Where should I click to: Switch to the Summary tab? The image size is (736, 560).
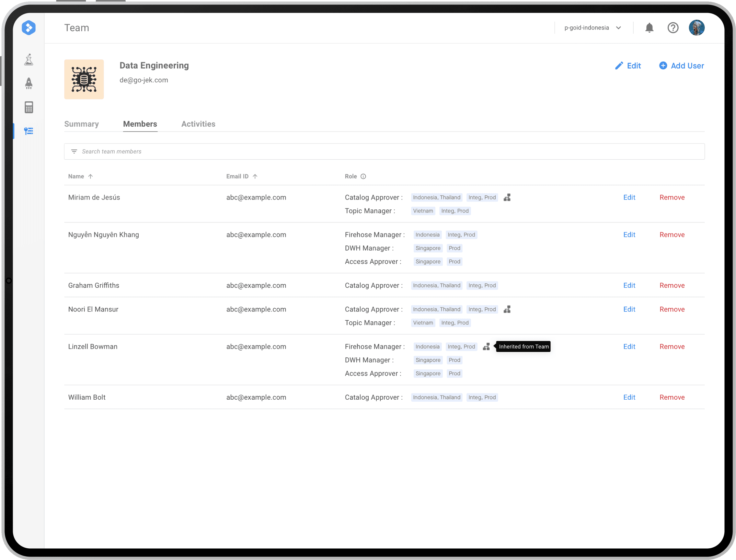pos(81,124)
